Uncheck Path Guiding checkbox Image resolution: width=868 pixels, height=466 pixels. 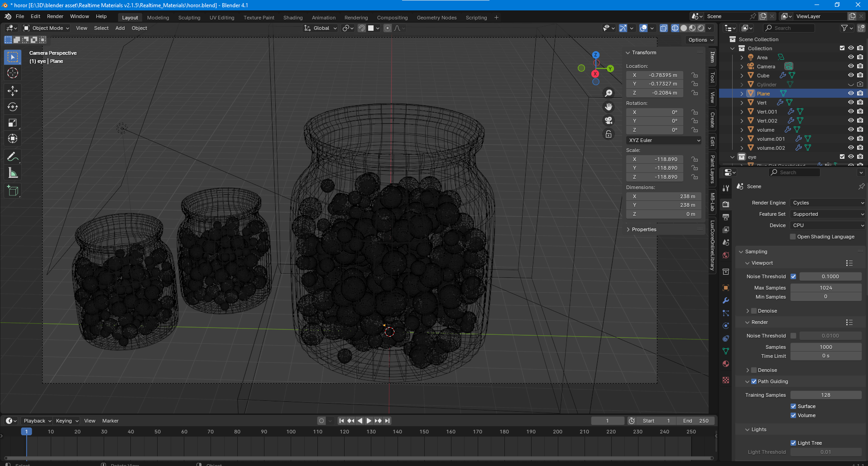754,381
